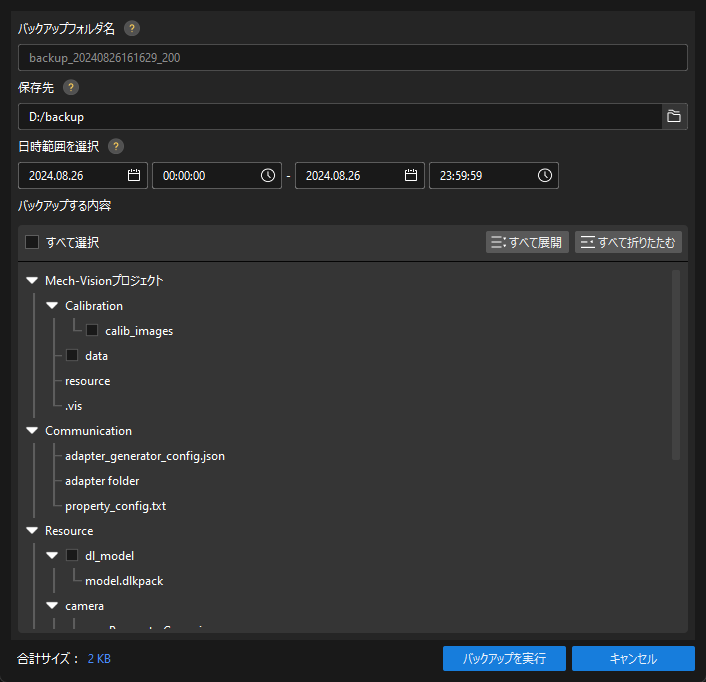Collapse the Calibration node

52,306
